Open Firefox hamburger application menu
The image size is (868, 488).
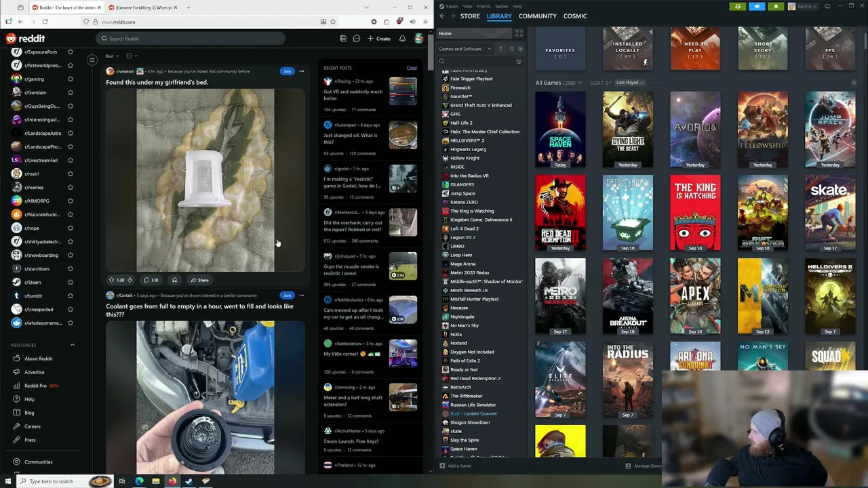[x=424, y=22]
